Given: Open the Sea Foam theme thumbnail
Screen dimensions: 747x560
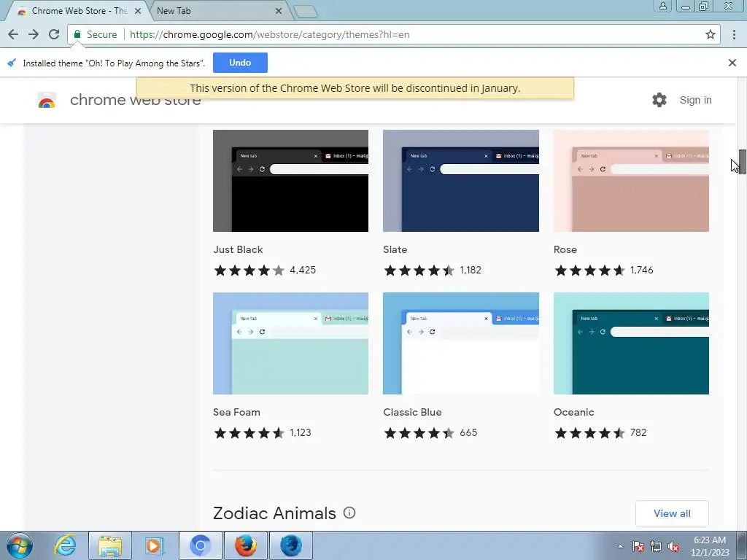Looking at the screenshot, I should point(290,343).
